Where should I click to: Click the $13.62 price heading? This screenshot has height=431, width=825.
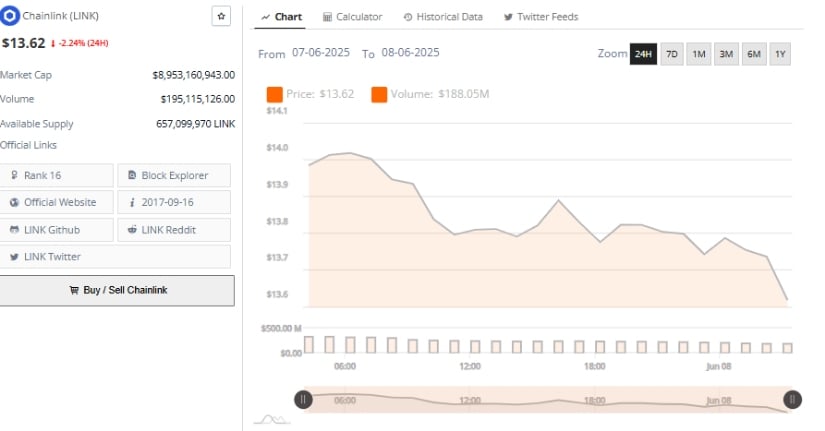pos(24,43)
